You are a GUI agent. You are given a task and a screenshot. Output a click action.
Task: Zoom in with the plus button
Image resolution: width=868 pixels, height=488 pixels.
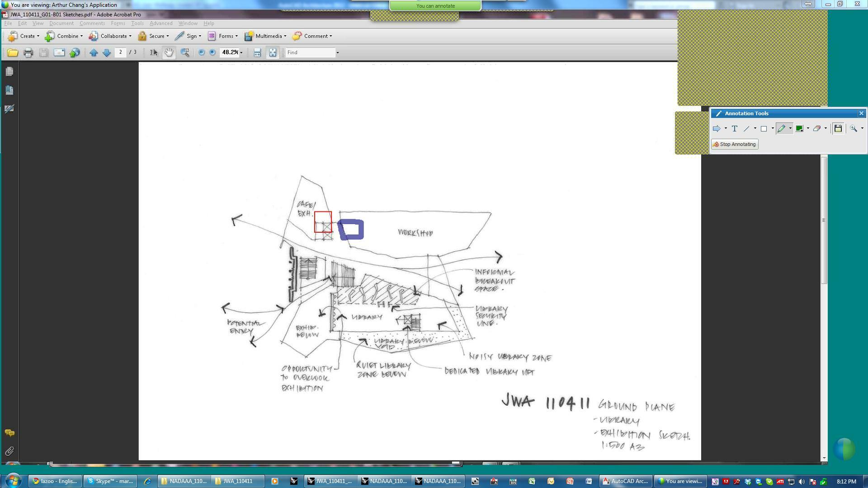click(212, 52)
